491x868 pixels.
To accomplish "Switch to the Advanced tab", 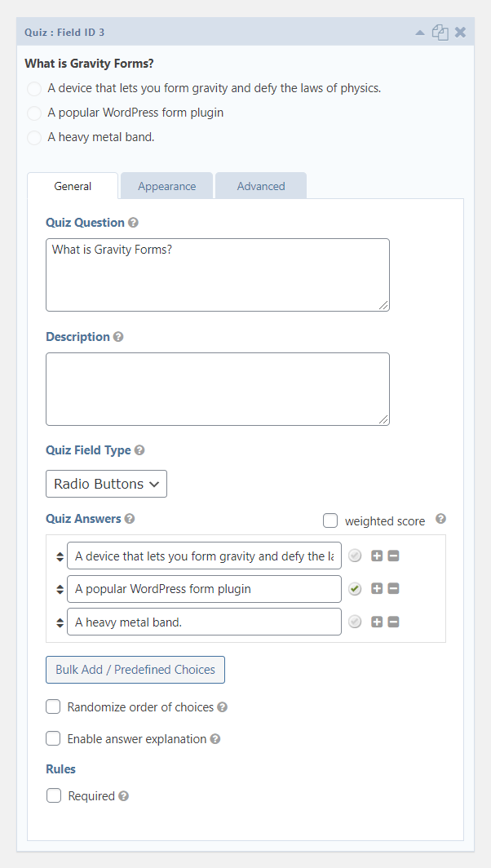I will tap(260, 186).
